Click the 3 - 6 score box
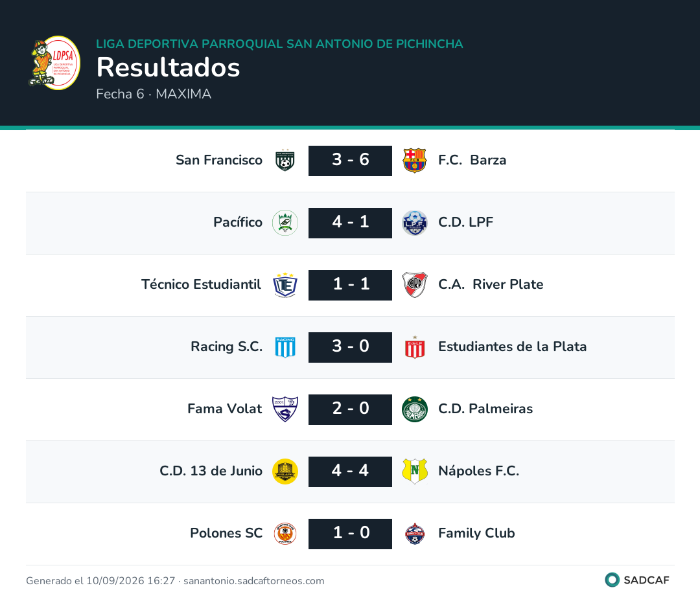This screenshot has width=700, height=614. tap(351, 161)
